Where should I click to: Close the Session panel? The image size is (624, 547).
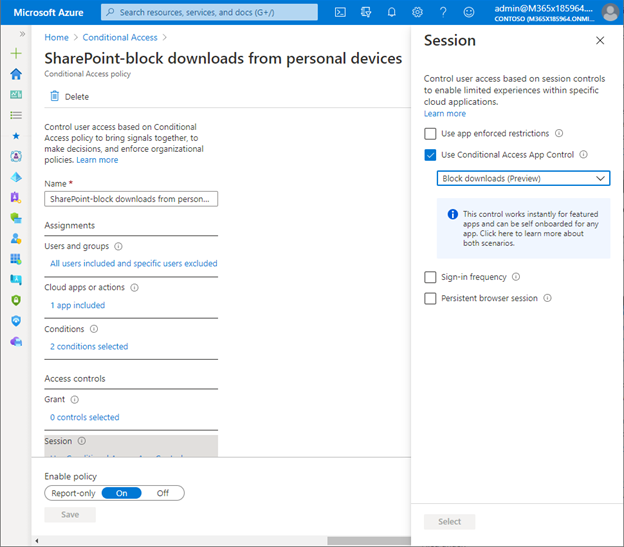pos(600,41)
